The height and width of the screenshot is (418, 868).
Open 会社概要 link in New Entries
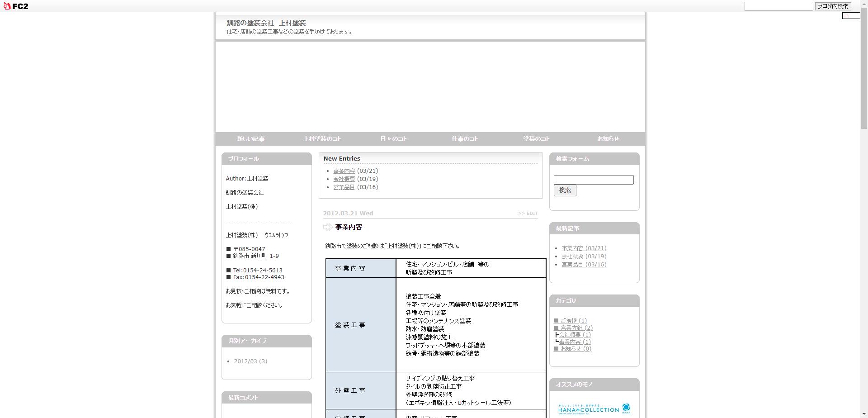pyautogui.click(x=344, y=179)
